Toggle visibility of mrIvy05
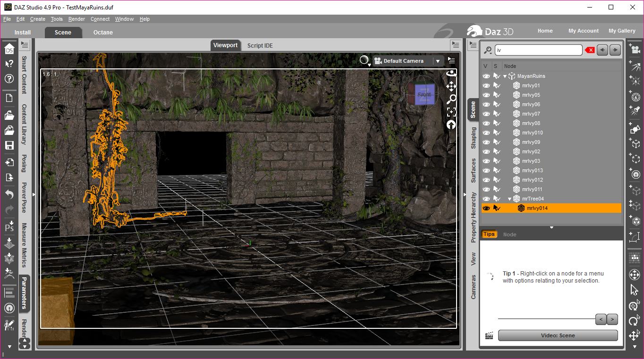The image size is (644, 359). pos(486,95)
